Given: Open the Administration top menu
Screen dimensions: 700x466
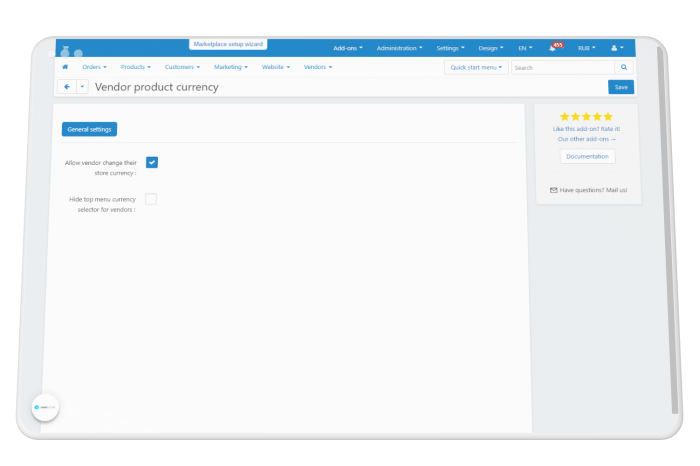Looking at the screenshot, I should click(399, 48).
